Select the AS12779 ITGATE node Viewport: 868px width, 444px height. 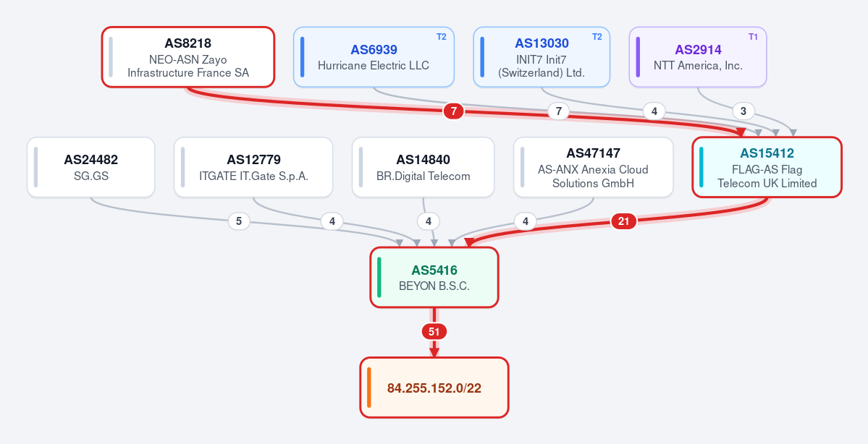(253, 167)
